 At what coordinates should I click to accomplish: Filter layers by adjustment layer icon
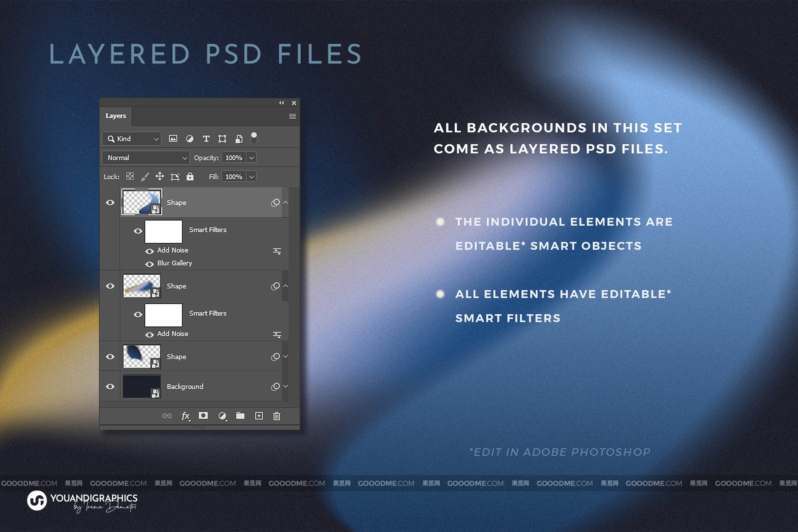189,138
